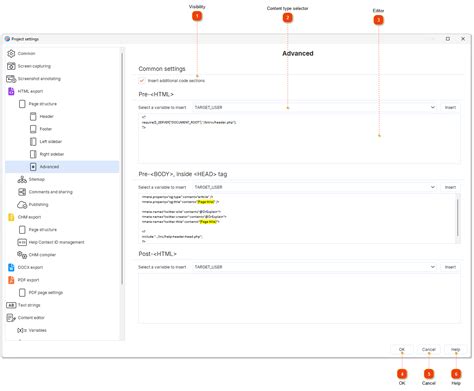Click the Post-<HTML> section heading

pos(157,254)
